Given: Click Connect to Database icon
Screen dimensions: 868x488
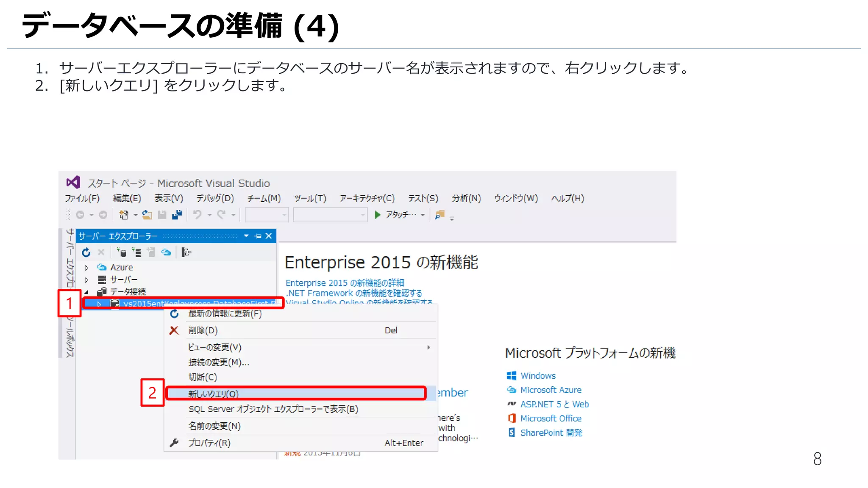Looking at the screenshot, I should coord(122,252).
